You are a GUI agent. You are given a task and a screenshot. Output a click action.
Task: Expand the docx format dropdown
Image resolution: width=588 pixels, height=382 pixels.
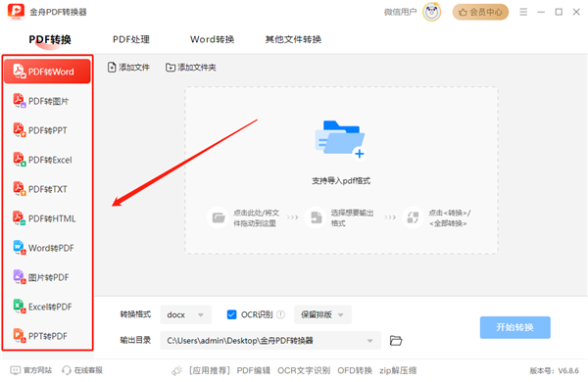tap(185, 314)
